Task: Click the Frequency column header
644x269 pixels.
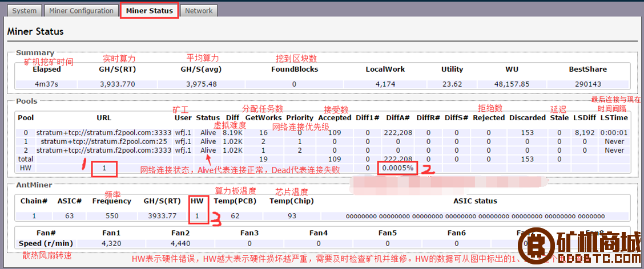Action: (x=112, y=201)
